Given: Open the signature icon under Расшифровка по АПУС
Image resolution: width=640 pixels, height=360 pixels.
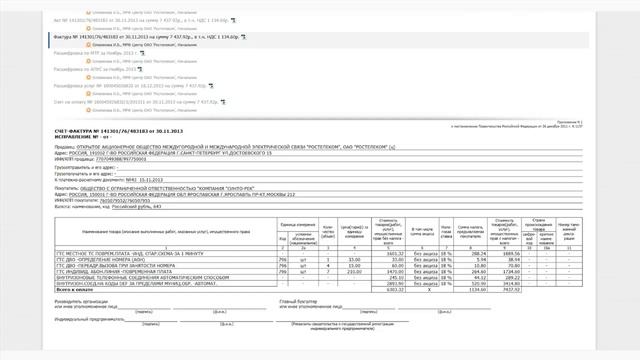Looking at the screenshot, I should [88, 78].
